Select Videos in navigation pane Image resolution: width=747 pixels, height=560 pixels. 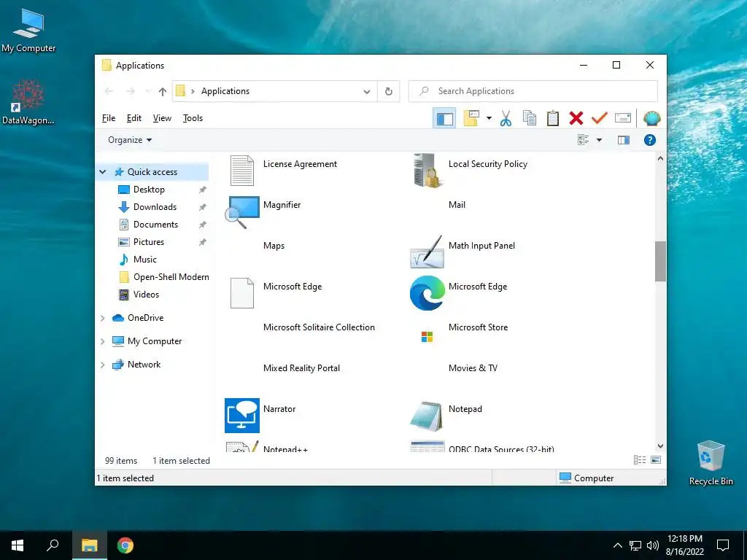146,295
